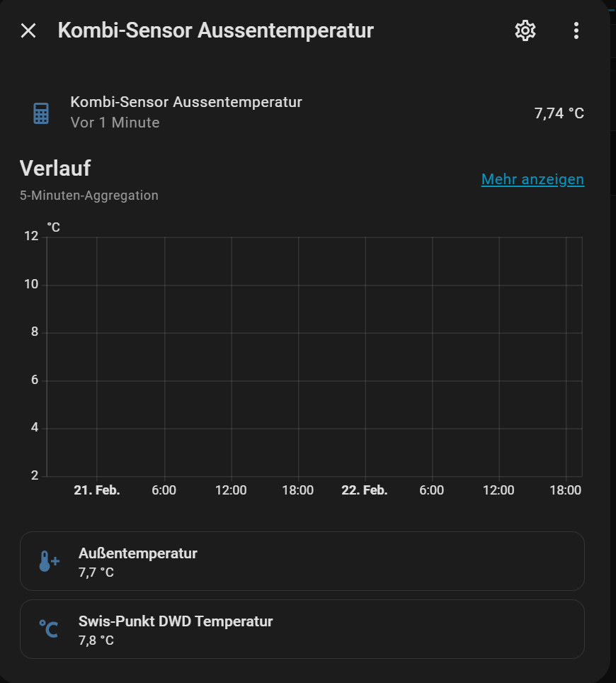Click the °C unit label above the chart's y-axis

point(54,227)
